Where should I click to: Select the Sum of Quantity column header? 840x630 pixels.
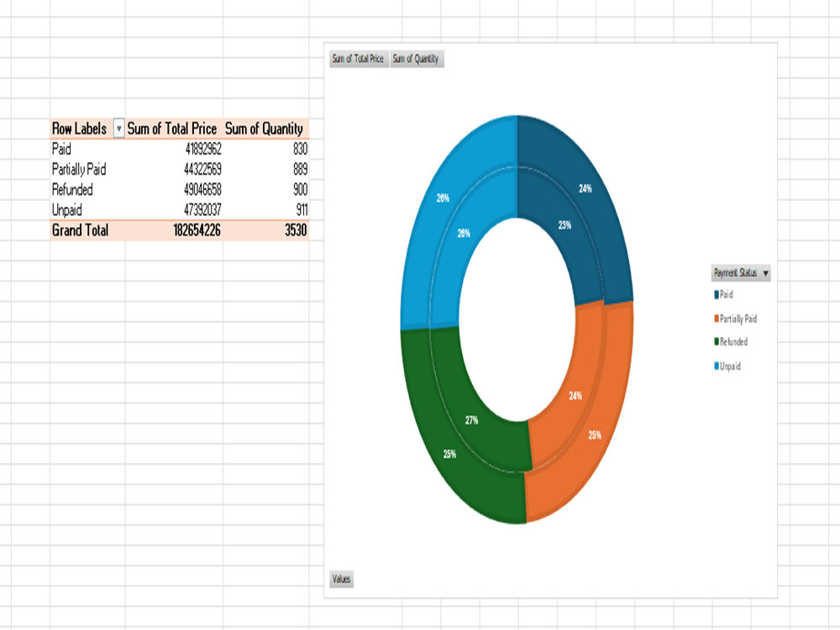click(266, 129)
